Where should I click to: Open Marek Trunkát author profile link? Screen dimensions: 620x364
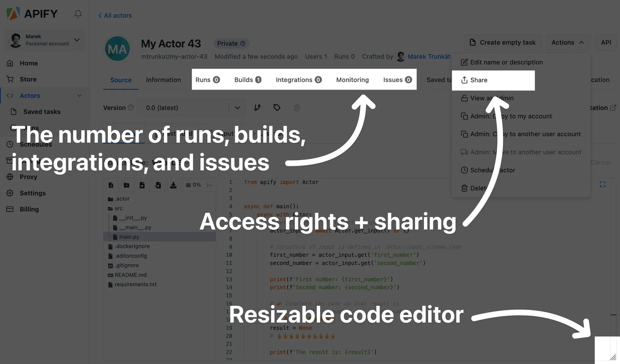point(429,56)
